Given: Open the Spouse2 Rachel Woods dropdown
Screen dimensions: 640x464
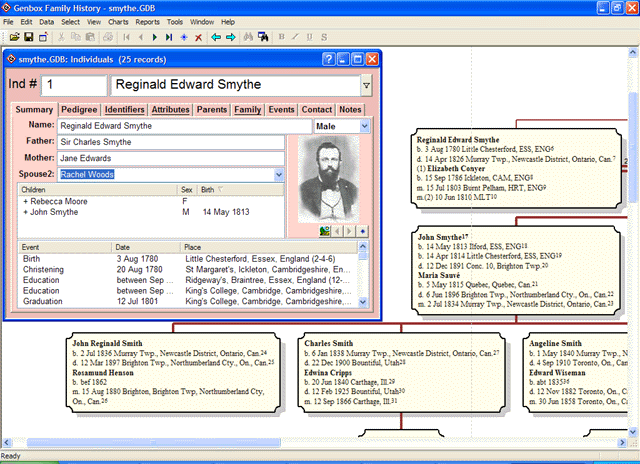Looking at the screenshot, I should click(279, 175).
